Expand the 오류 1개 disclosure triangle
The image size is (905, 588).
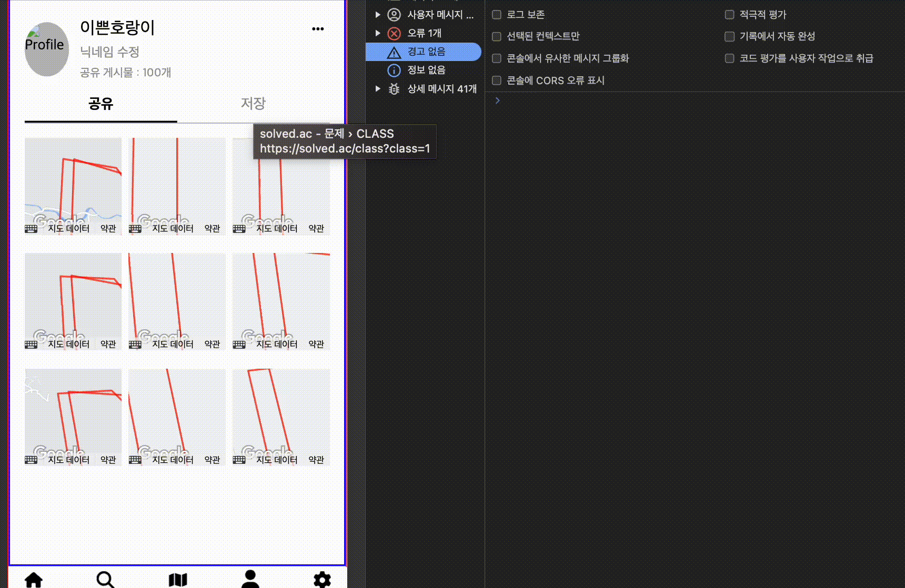point(378,33)
